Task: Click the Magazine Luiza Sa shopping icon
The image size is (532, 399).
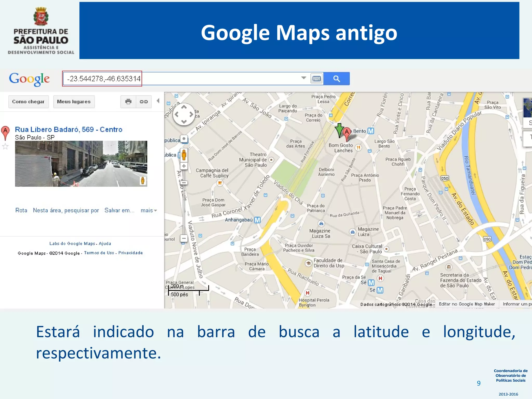Action: click(x=321, y=223)
